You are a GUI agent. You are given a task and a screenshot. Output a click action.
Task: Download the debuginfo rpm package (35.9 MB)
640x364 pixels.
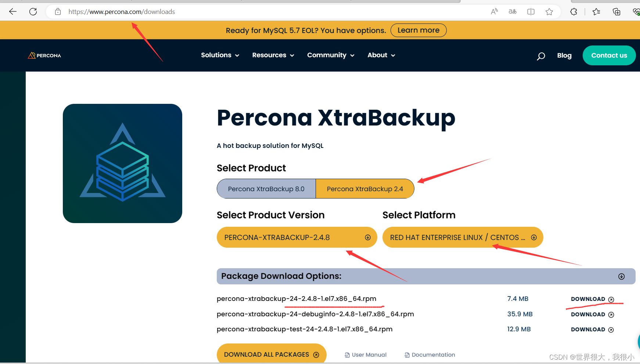pyautogui.click(x=592, y=314)
